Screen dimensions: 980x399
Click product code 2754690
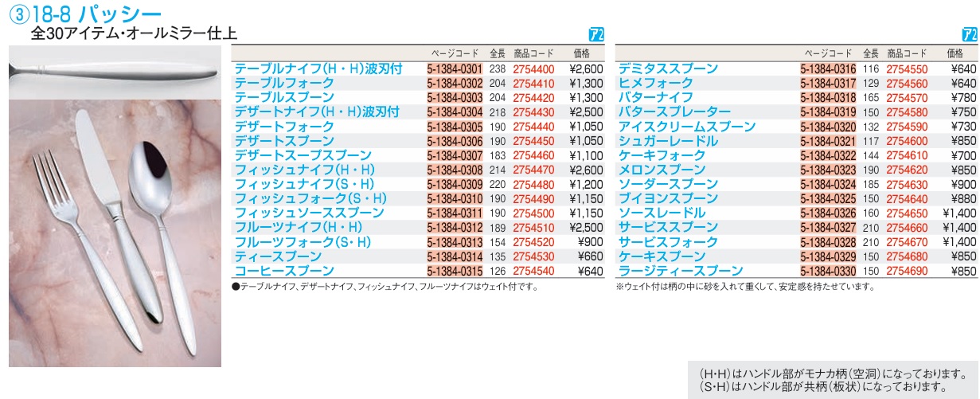[x=907, y=270]
